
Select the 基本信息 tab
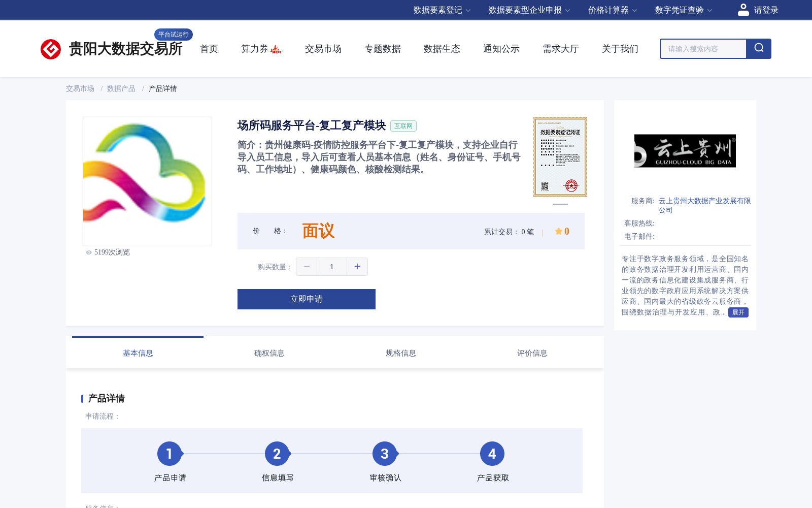click(138, 353)
